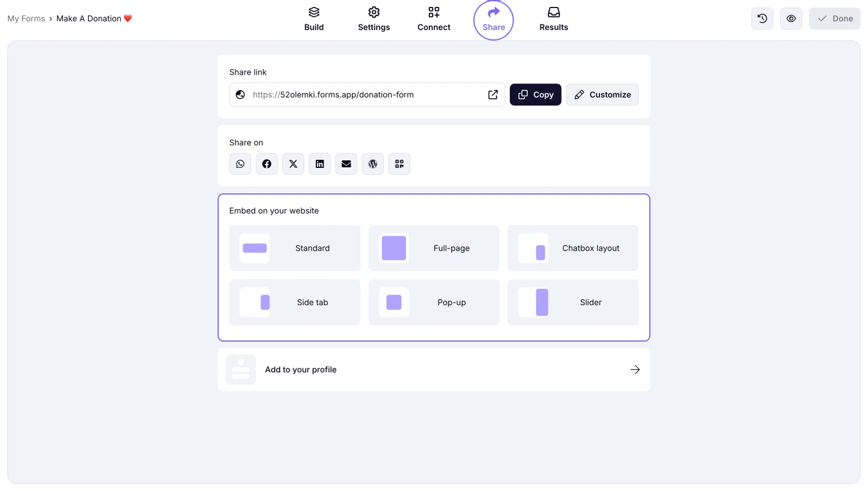Choose the Standard embed option
This screenshot has width=868, height=491.
(x=295, y=248)
